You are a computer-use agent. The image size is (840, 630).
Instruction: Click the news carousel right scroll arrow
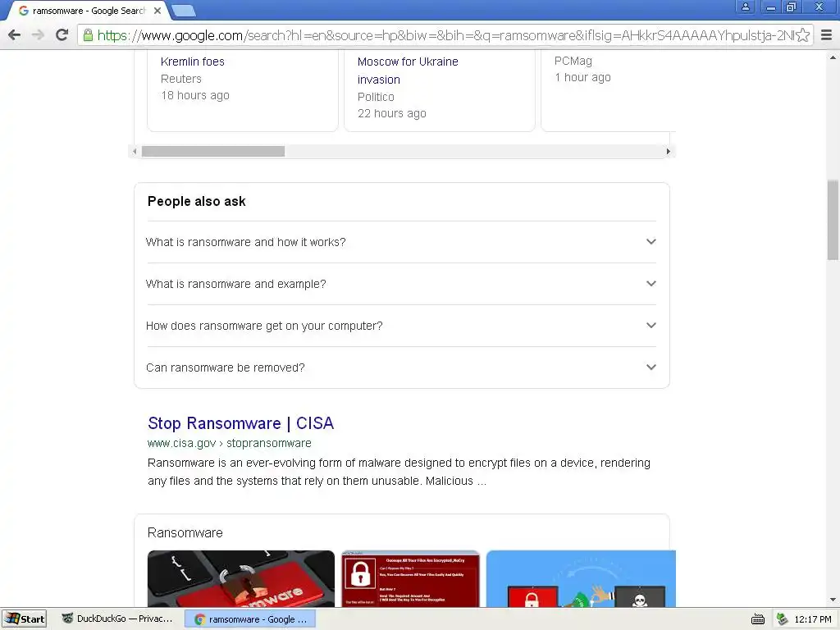[x=668, y=152]
